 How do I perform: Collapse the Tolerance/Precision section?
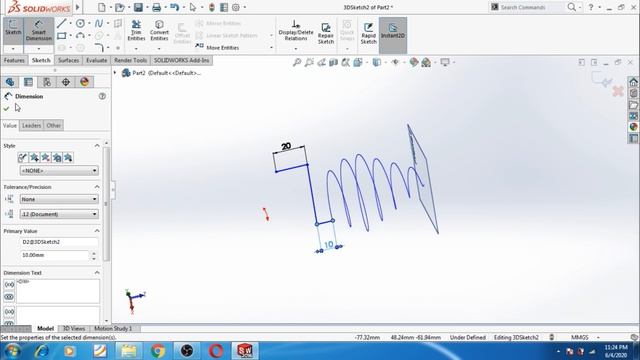pos(97,187)
